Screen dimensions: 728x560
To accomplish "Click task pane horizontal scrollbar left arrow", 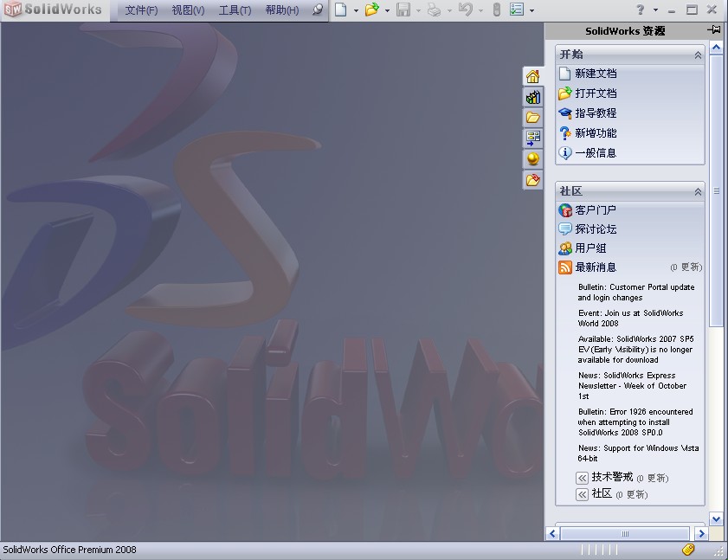I will pyautogui.click(x=552, y=534).
